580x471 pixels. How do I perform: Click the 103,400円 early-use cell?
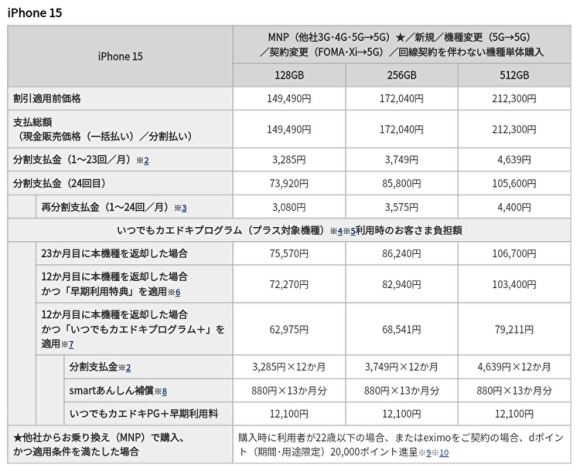pos(514,285)
